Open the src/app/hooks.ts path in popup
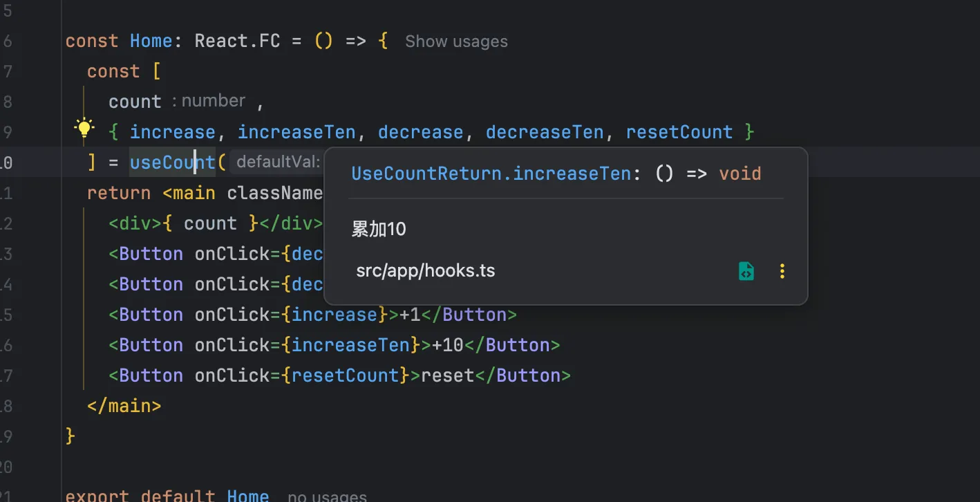 click(425, 270)
